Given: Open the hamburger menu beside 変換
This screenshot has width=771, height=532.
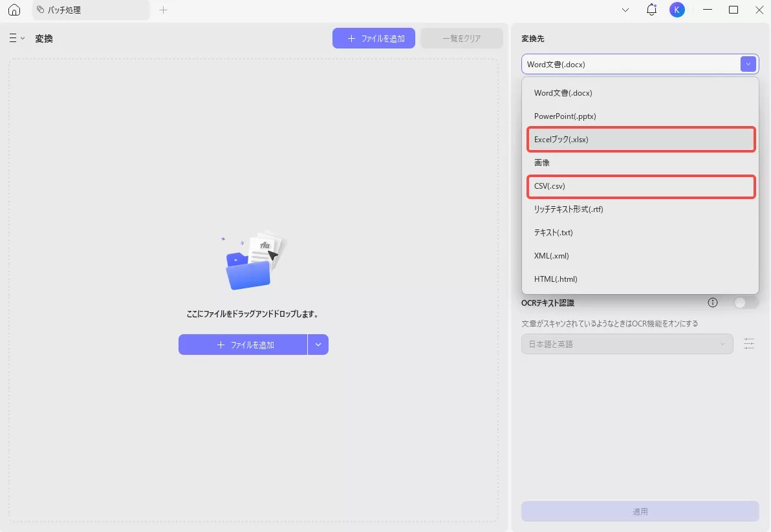Looking at the screenshot, I should point(17,38).
